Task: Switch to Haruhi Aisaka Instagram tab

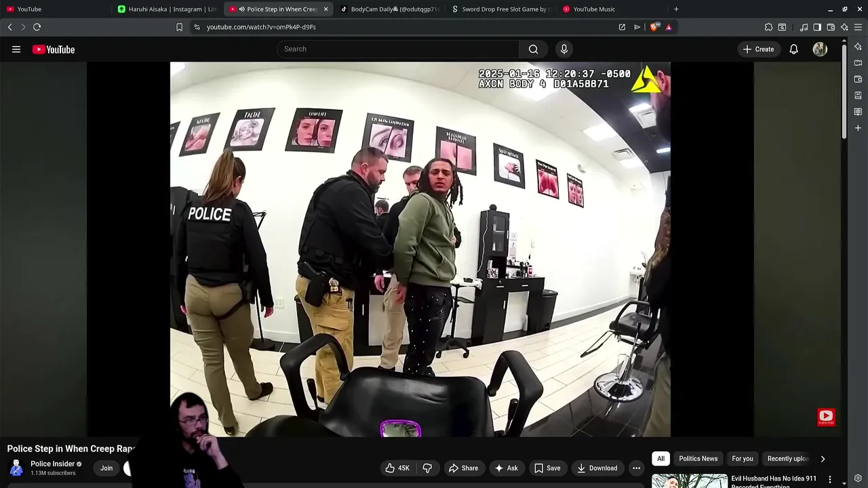Action: pyautogui.click(x=167, y=9)
